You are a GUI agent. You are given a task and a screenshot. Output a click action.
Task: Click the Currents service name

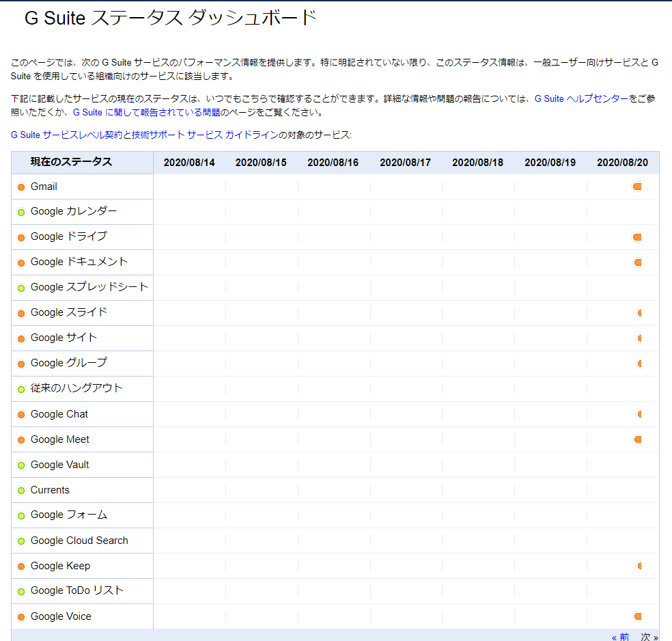pyautogui.click(x=50, y=490)
